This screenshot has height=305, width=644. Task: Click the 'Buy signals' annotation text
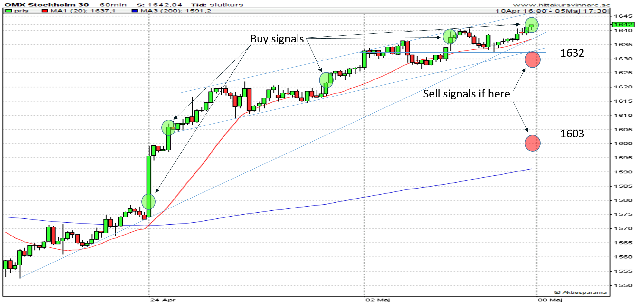[277, 39]
